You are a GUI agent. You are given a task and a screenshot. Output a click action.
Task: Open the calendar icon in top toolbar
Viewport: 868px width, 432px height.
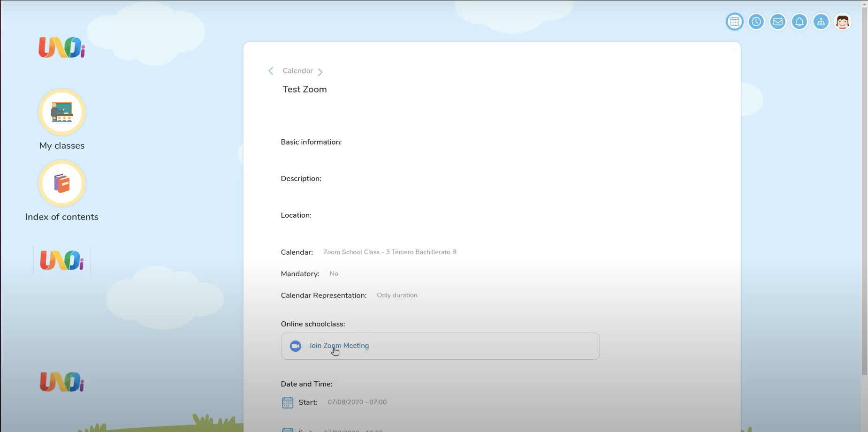734,22
